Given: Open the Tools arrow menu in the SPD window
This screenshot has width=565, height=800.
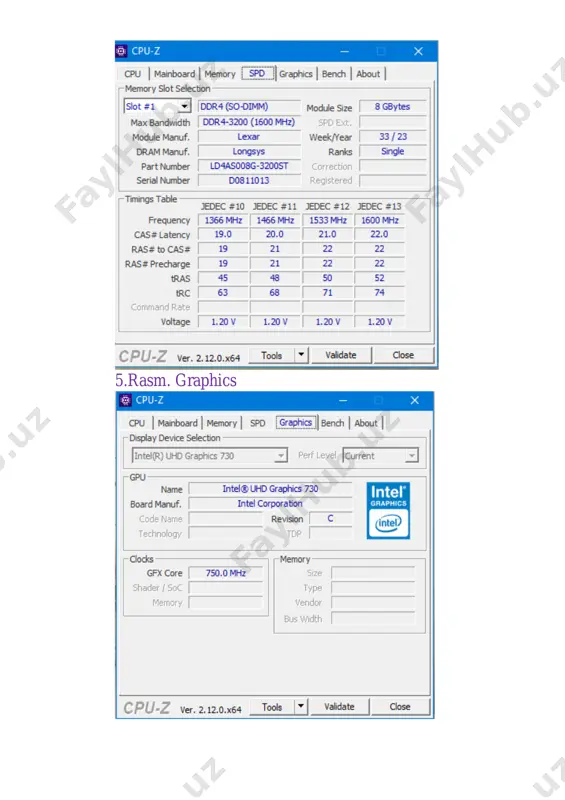Looking at the screenshot, I should pyautogui.click(x=301, y=355).
